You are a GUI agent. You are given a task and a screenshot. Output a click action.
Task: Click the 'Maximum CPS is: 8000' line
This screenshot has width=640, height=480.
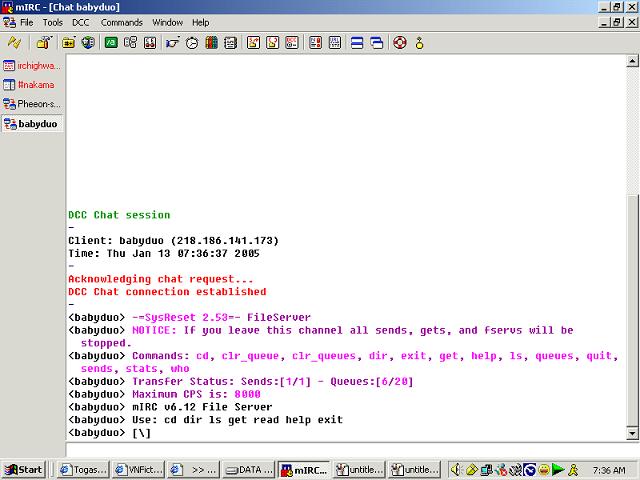coord(164,394)
